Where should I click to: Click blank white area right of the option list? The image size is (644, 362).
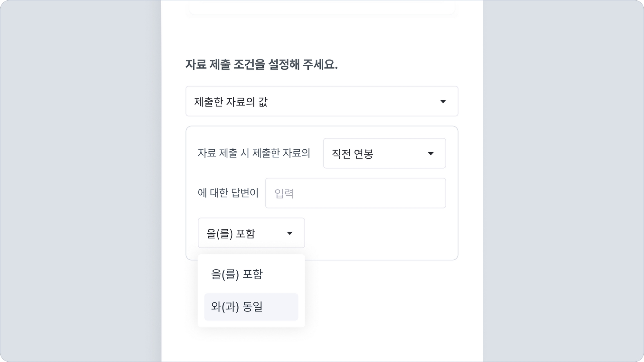(x=386, y=296)
